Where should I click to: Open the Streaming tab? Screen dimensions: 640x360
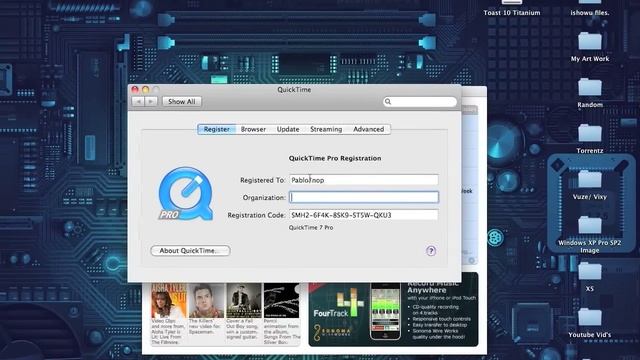click(x=326, y=129)
